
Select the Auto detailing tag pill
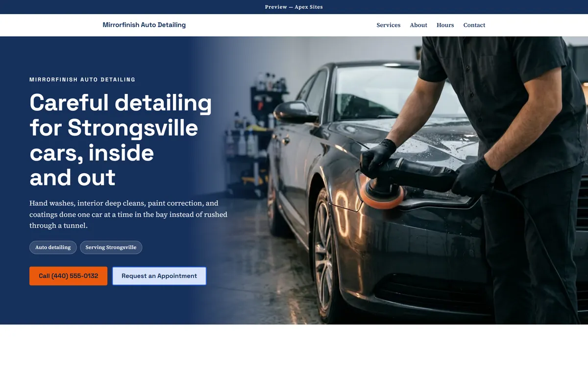(x=53, y=247)
